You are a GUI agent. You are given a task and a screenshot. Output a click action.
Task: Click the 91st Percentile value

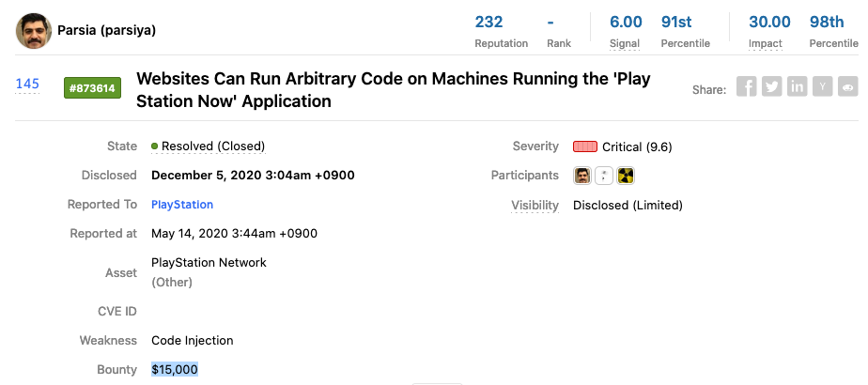[676, 23]
